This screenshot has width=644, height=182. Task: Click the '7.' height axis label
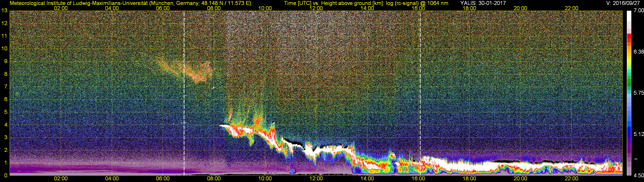coord(6,87)
